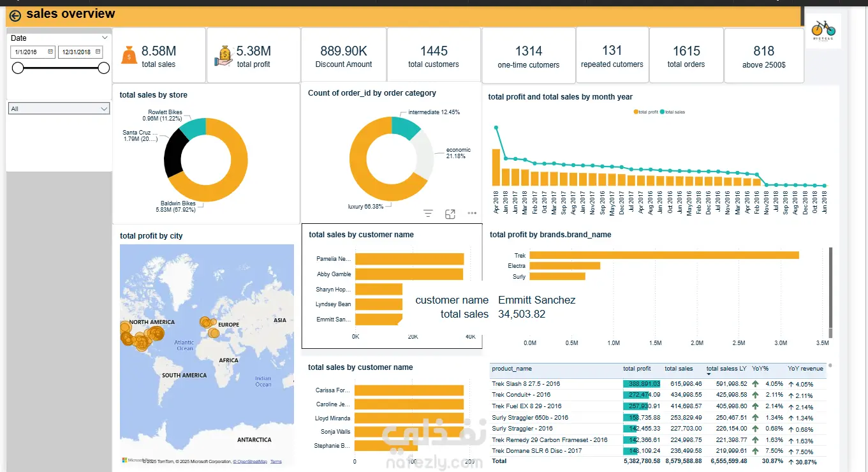Click the filter icon under order category donut
Image resolution: width=868 pixels, height=472 pixels.
tap(428, 214)
